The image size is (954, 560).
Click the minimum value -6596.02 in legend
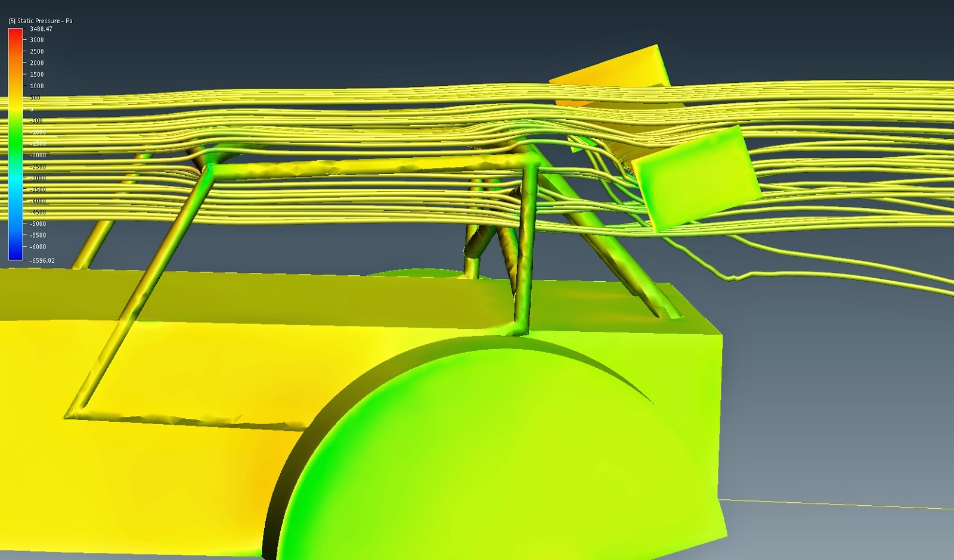42,260
